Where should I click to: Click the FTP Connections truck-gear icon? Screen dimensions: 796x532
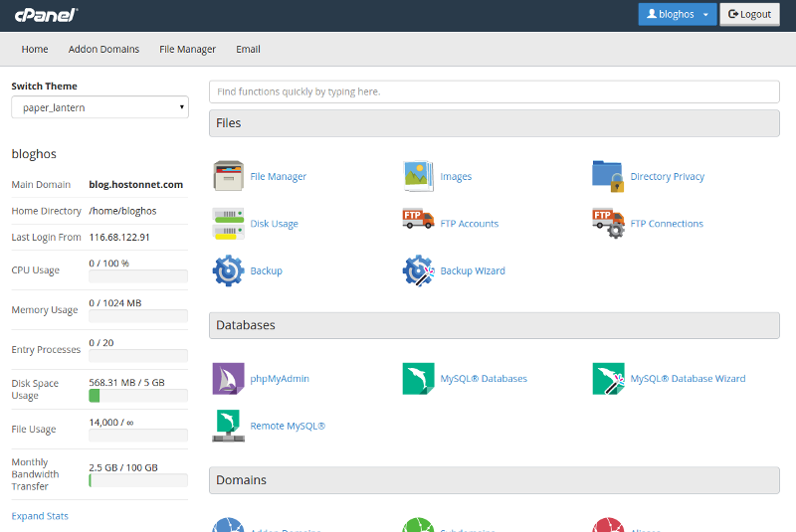click(x=608, y=223)
